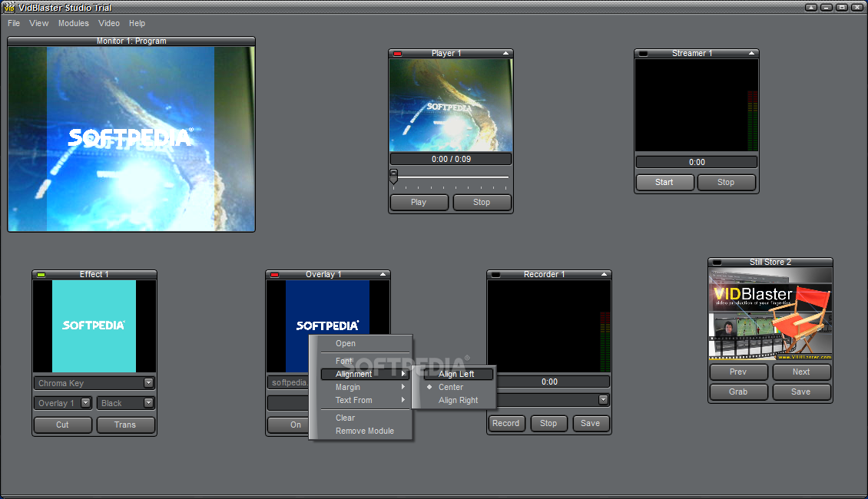Collapse the Overlay 1 module with its arrow
This screenshot has height=499, width=868.
coord(383,274)
